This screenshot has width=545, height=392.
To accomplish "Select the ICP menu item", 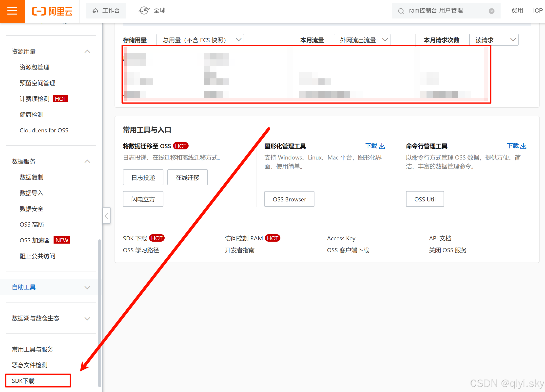I will [538, 11].
